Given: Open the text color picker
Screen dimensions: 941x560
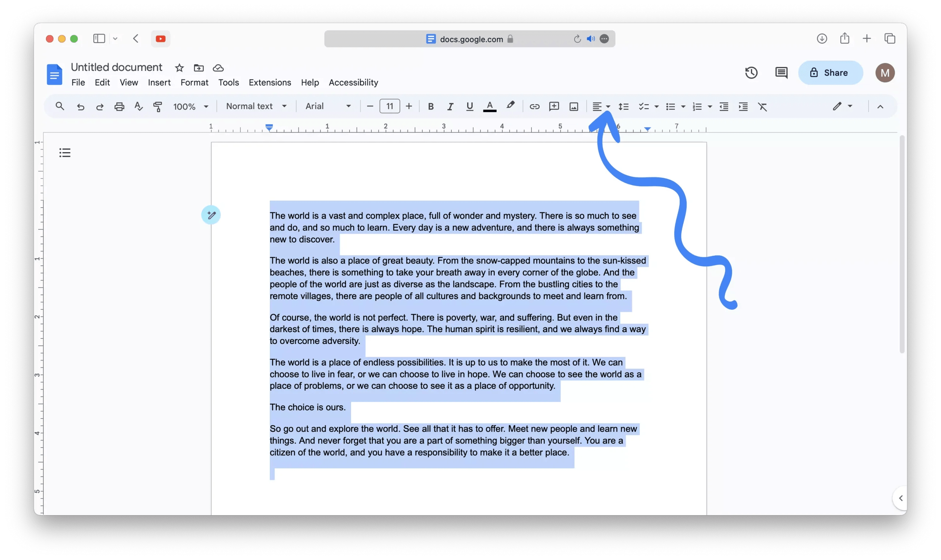Looking at the screenshot, I should pos(490,107).
